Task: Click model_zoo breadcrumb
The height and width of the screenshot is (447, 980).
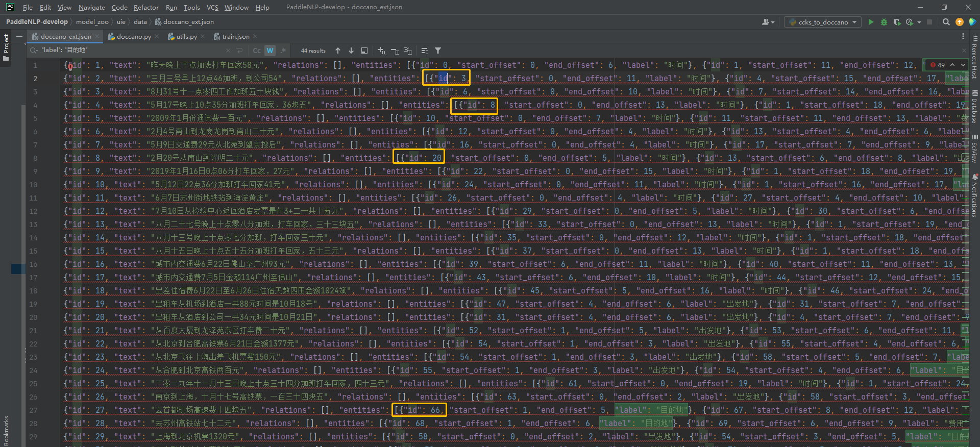Action: 92,22
